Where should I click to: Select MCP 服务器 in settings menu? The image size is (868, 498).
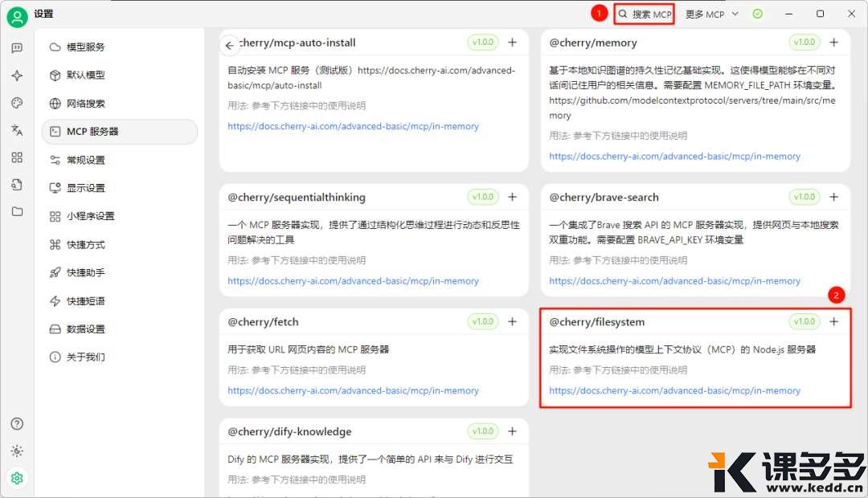[x=120, y=132]
